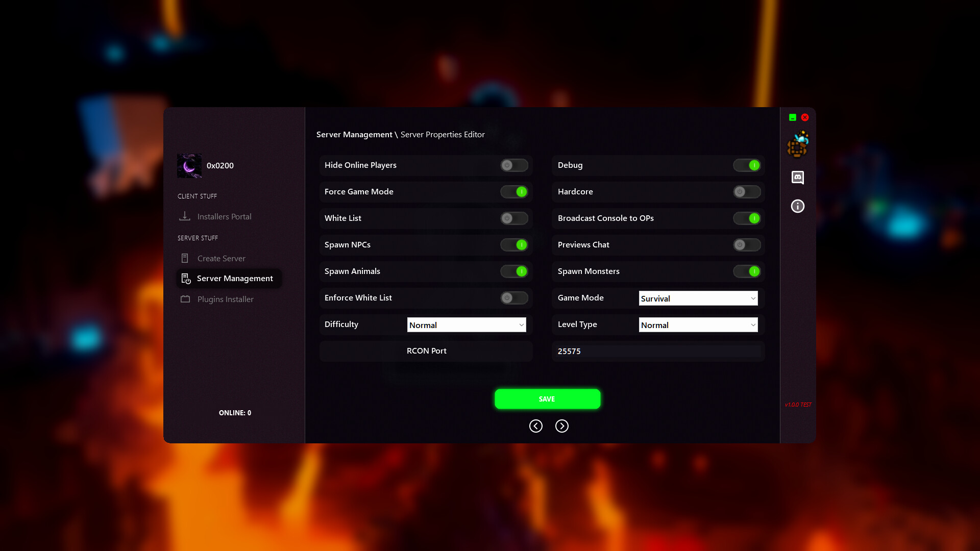Click the briefcase icon next to Plugins Installer

coord(186,299)
